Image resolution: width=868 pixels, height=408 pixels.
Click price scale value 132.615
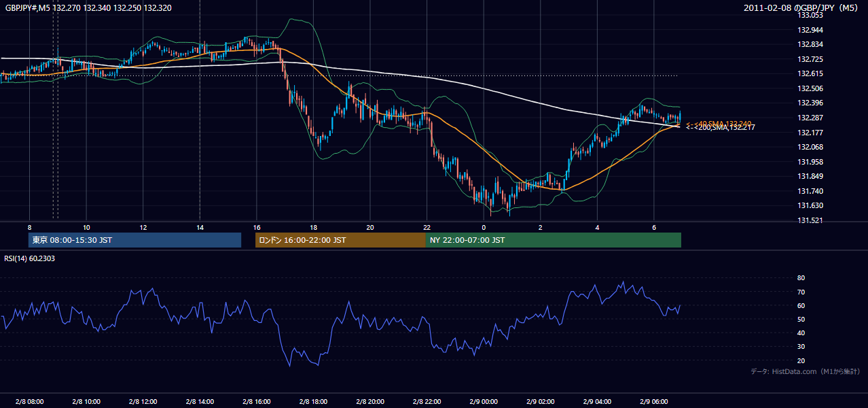click(x=810, y=73)
